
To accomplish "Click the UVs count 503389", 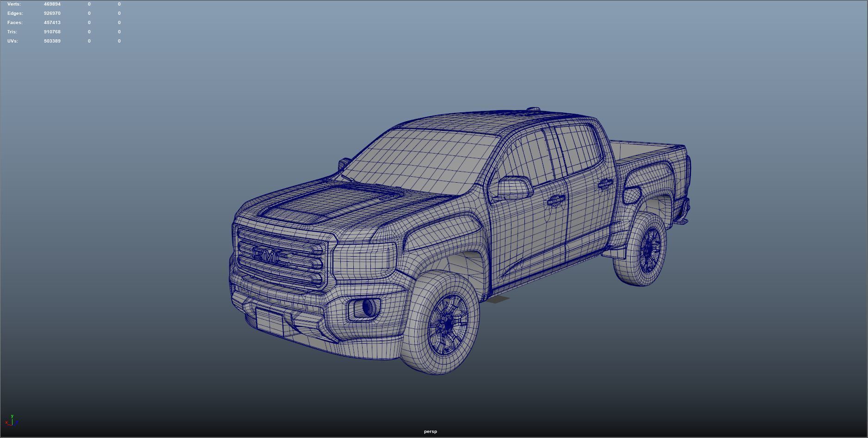I will tap(52, 41).
